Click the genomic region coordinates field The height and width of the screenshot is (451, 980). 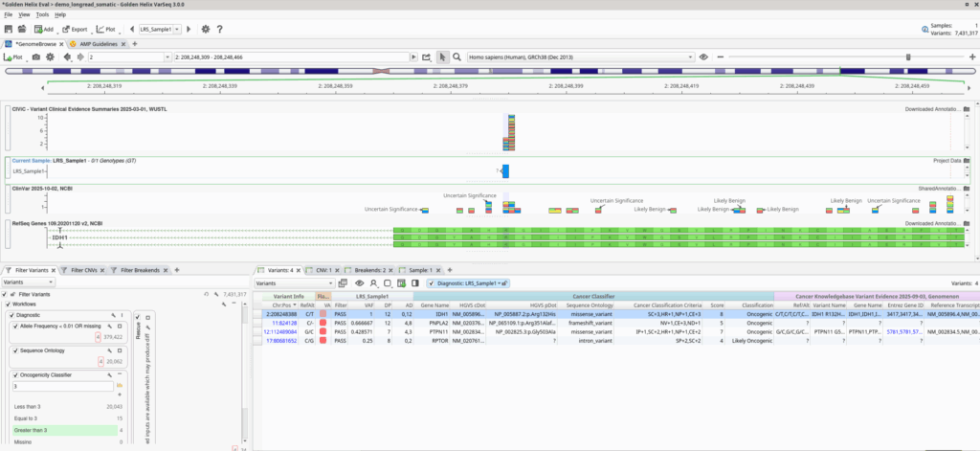[x=291, y=56]
